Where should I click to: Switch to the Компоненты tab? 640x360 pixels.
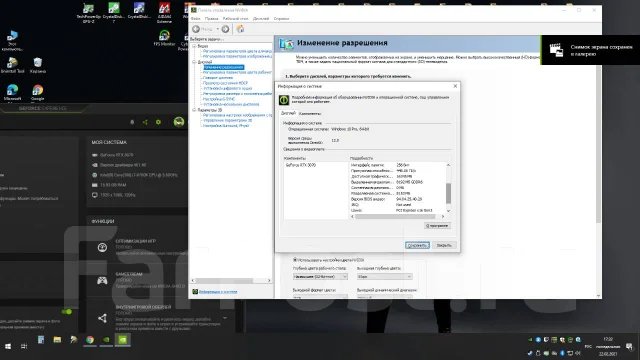coord(310,113)
